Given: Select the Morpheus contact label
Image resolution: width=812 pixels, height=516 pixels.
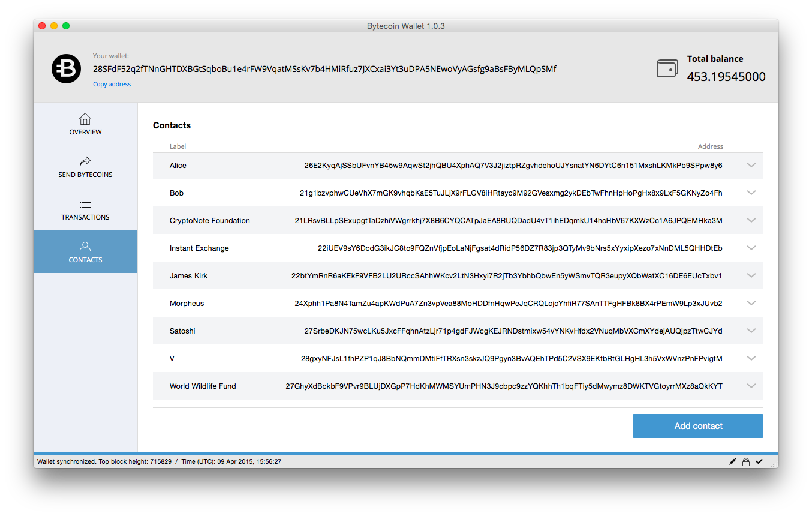Looking at the screenshot, I should 187,304.
